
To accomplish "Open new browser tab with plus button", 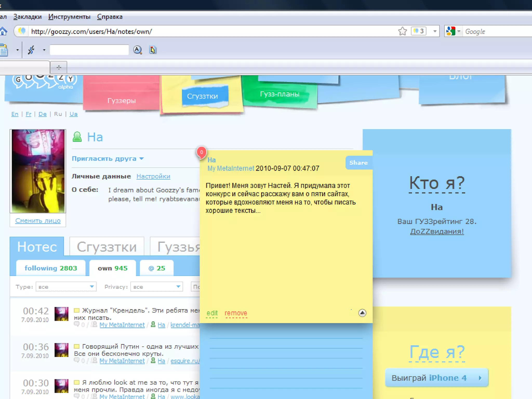I will tap(59, 68).
